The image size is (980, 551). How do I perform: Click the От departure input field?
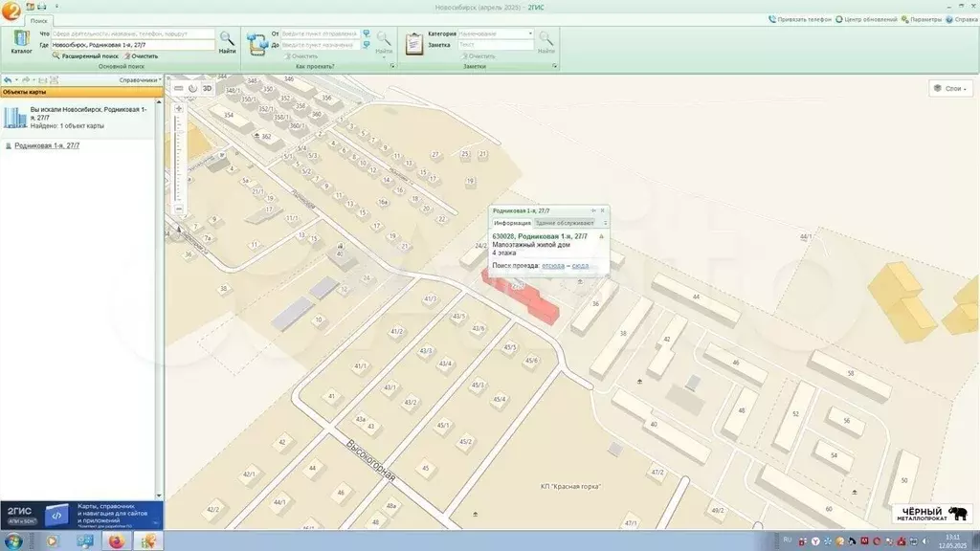coord(320,33)
